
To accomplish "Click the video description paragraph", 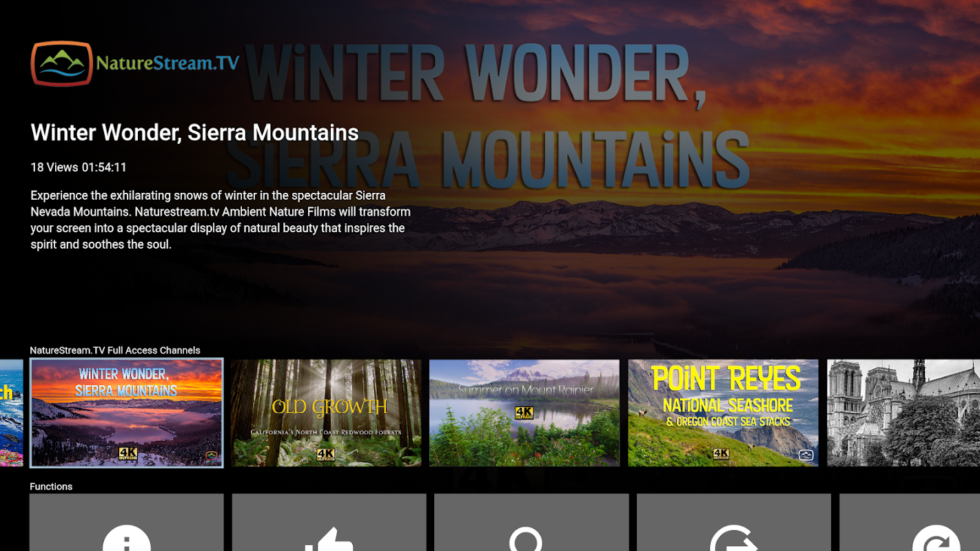I will pos(221,220).
